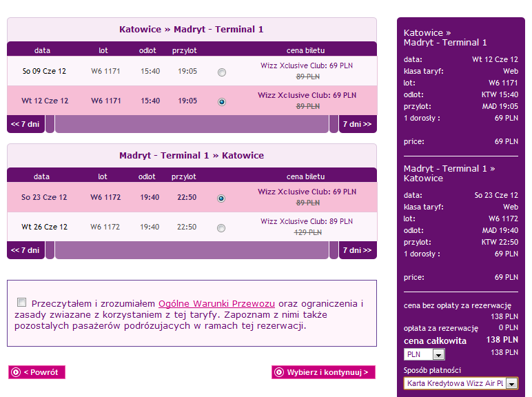Open the Sposób płatności payment method dropdown

pos(461,383)
